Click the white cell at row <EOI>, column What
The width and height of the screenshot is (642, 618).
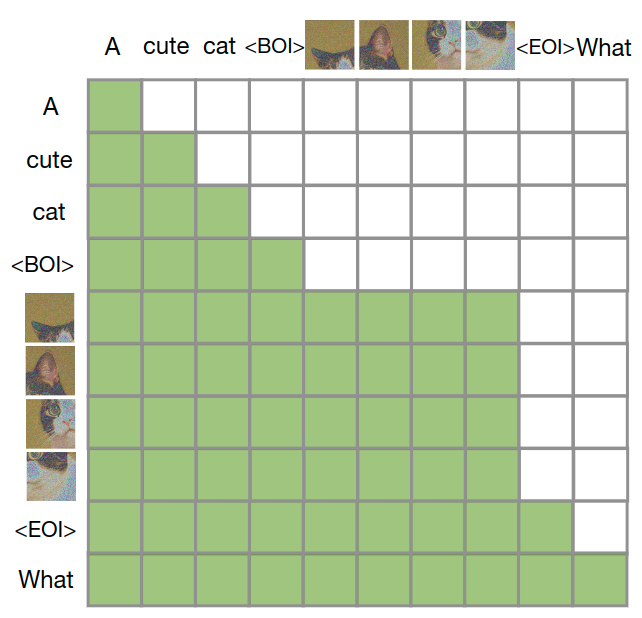(x=599, y=527)
